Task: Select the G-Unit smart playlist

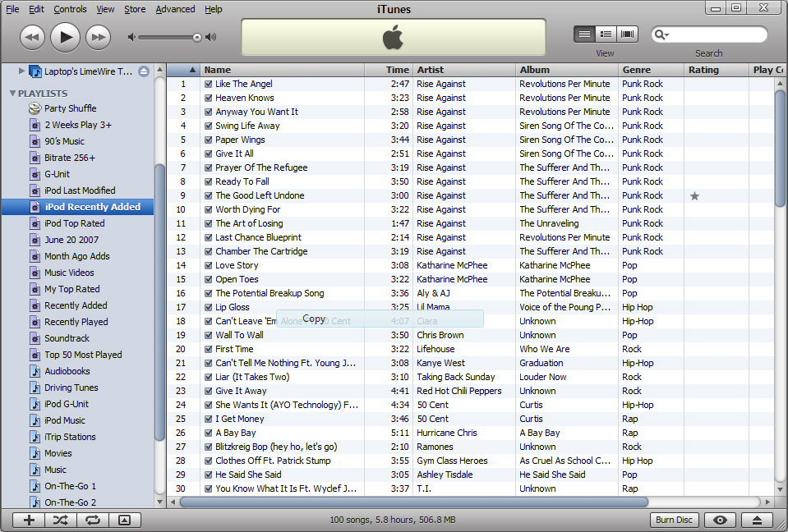Action: (x=57, y=174)
